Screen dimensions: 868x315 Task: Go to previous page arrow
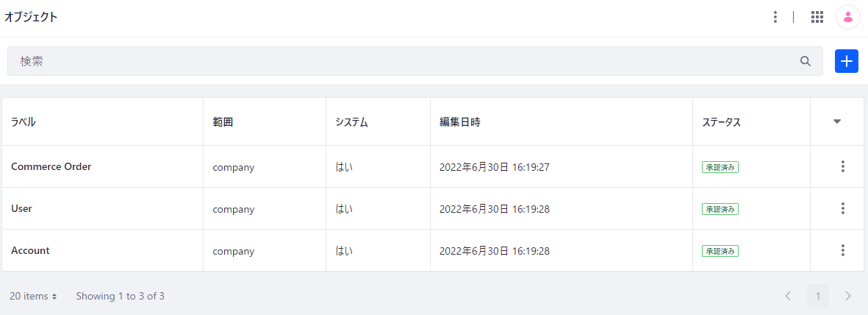click(788, 296)
